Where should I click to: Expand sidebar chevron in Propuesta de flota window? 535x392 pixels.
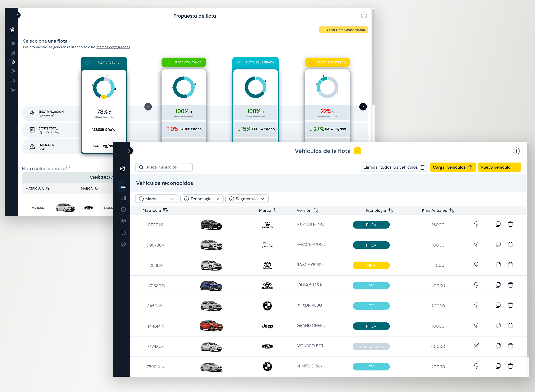tap(17, 15)
